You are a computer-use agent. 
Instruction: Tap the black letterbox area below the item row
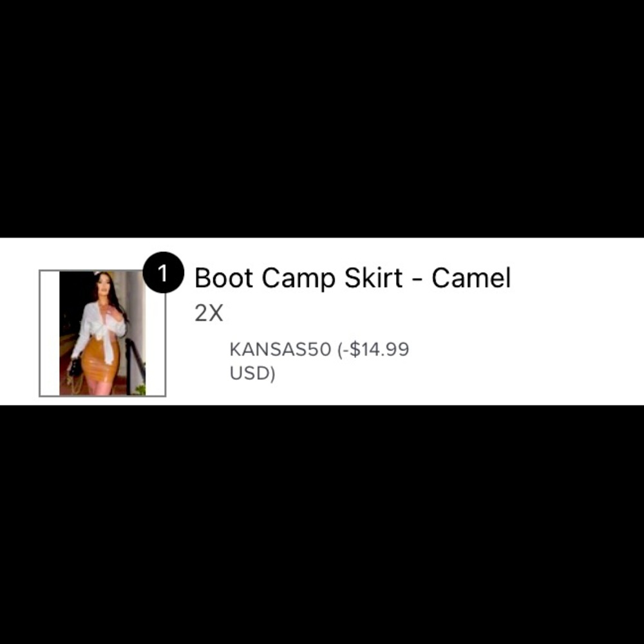click(x=322, y=524)
